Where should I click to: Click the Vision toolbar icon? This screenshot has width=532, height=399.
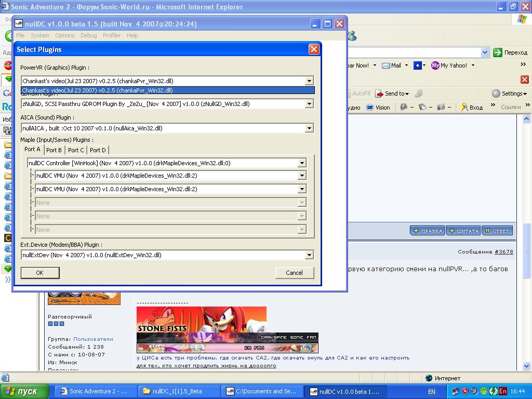(x=370, y=108)
